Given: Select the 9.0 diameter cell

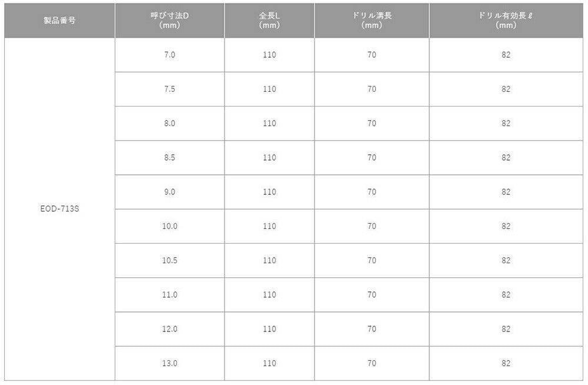Looking at the screenshot, I should pyautogui.click(x=169, y=191).
